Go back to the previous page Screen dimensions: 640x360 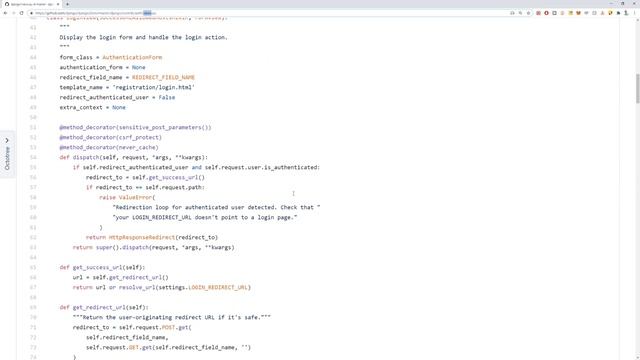pos(5,13)
